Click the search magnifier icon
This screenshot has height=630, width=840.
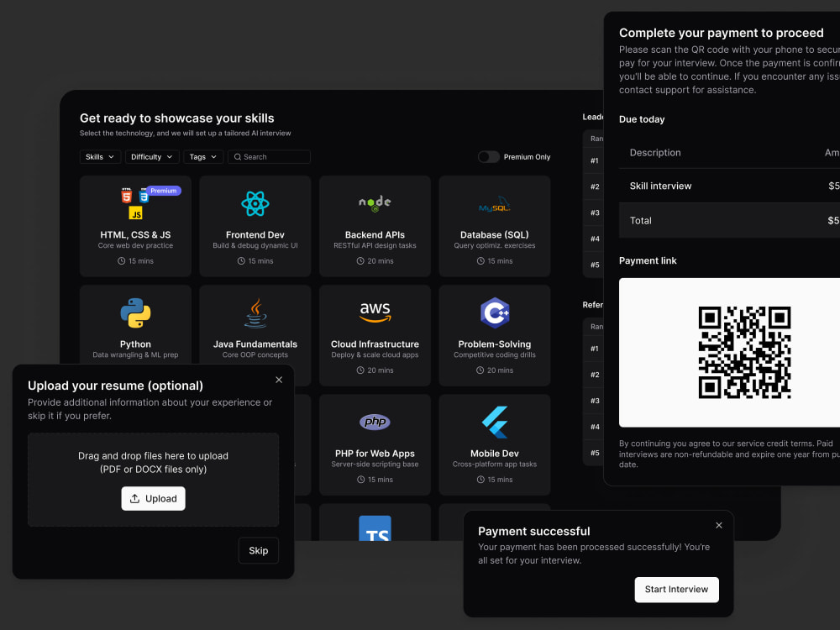click(238, 157)
